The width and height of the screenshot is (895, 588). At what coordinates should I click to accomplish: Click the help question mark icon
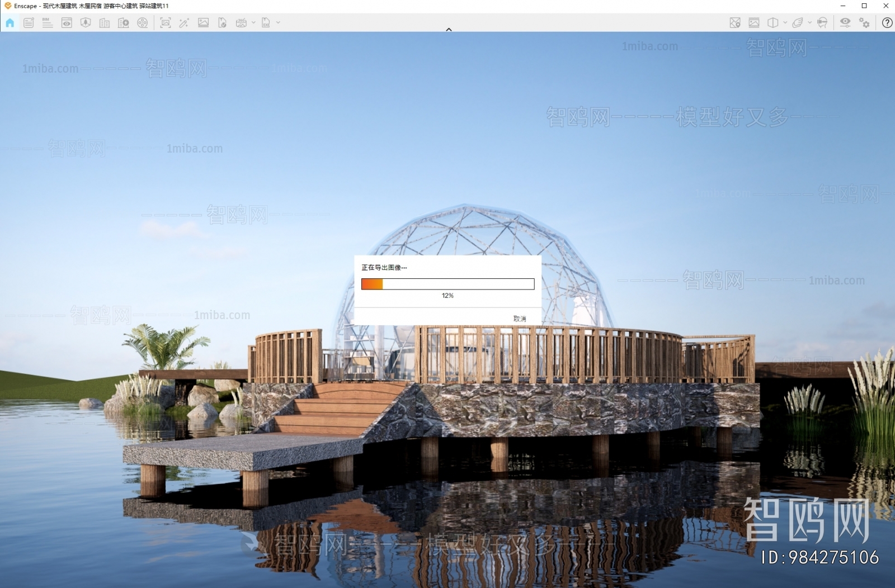(x=887, y=23)
